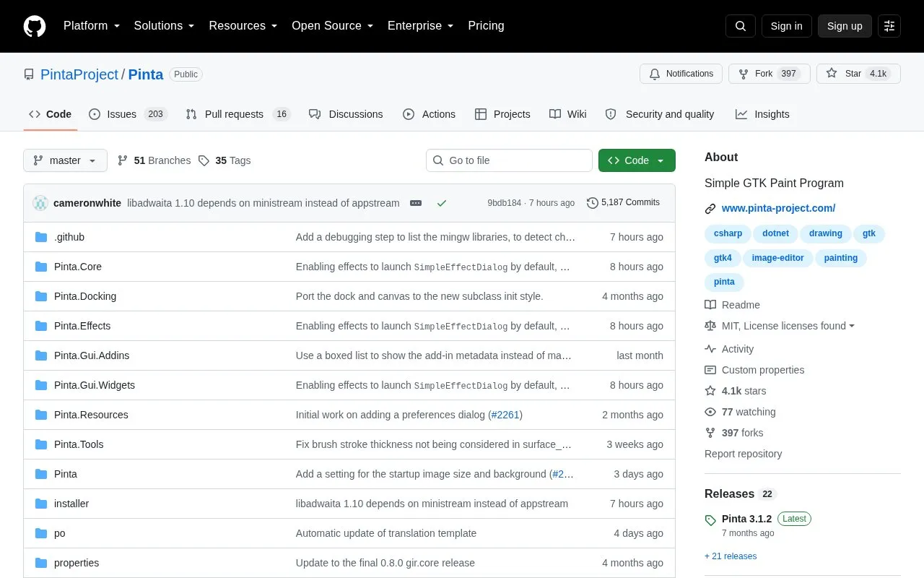Open the PintaProject owner link

coord(79,74)
